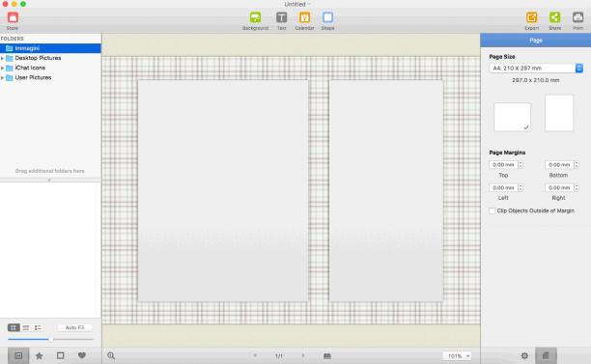Image resolution: width=591 pixels, height=364 pixels.
Task: Open the Share toolbar icon
Action: point(555,17)
